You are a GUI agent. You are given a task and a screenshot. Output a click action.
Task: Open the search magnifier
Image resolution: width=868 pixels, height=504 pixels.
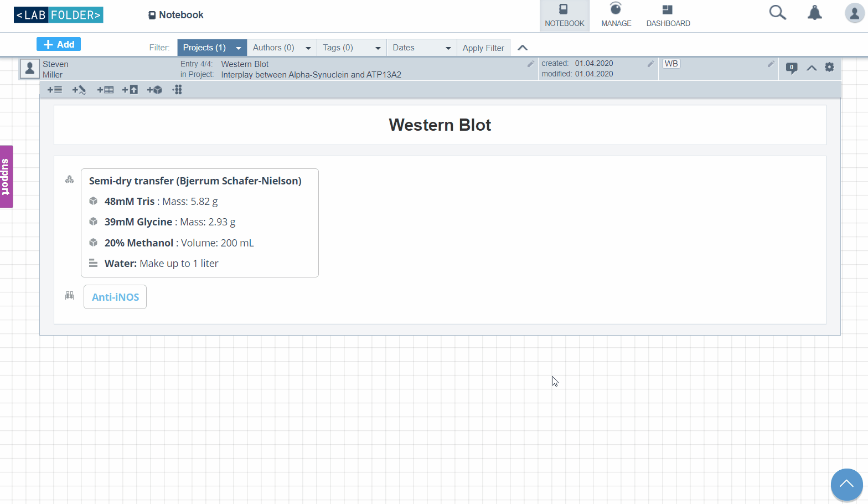click(778, 13)
